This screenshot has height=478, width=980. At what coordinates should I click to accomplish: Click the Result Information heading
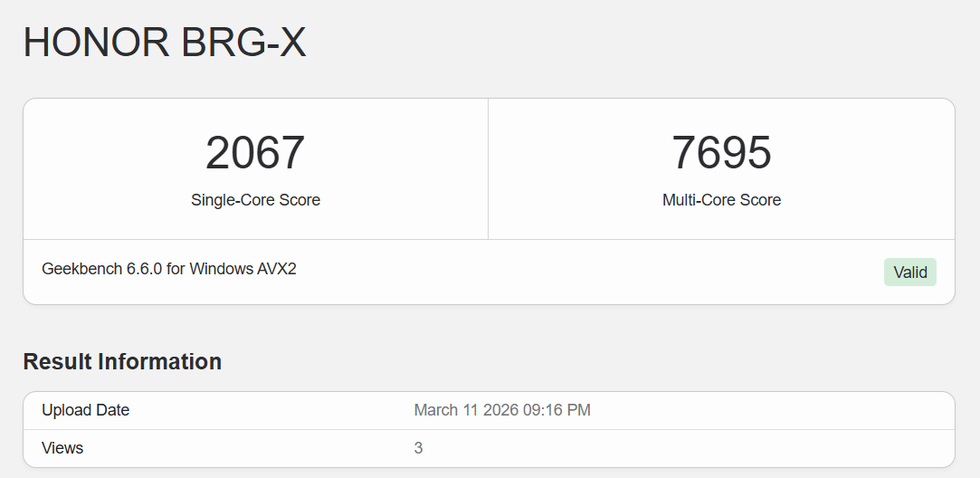coord(122,361)
